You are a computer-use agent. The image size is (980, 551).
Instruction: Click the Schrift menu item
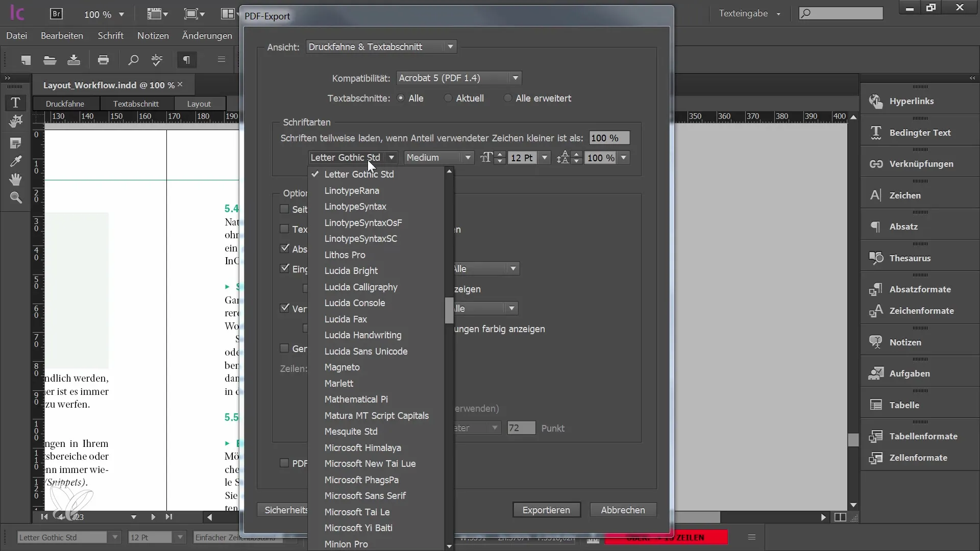point(110,36)
